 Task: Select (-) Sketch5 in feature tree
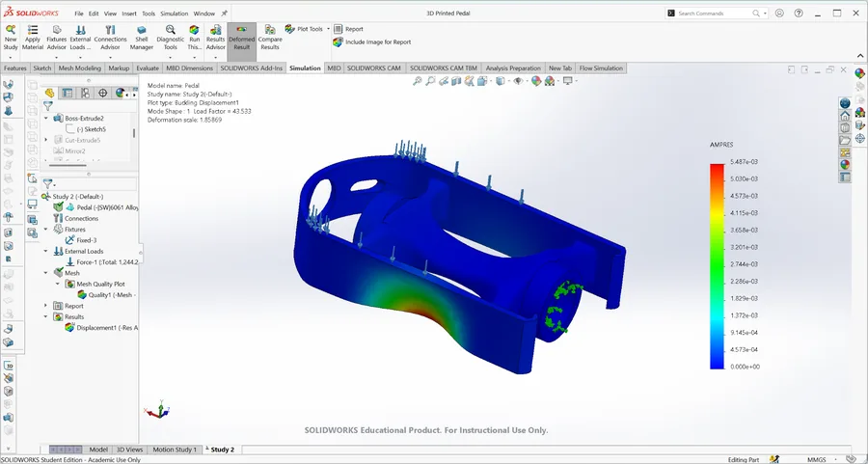click(91, 129)
